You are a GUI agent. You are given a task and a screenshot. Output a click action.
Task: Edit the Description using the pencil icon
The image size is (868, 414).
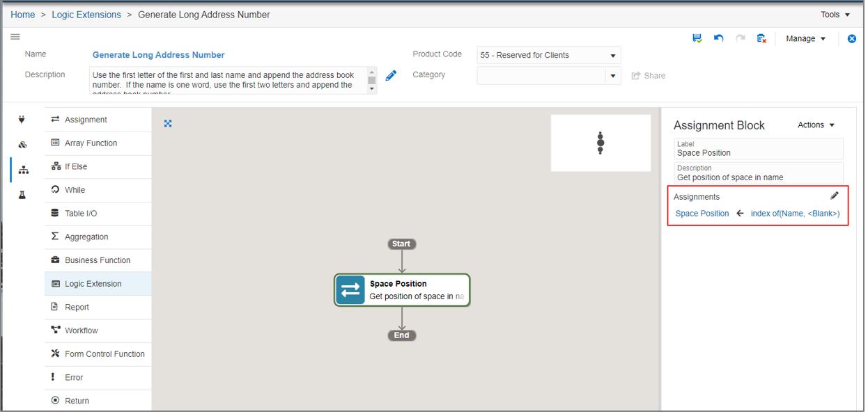[x=391, y=75]
